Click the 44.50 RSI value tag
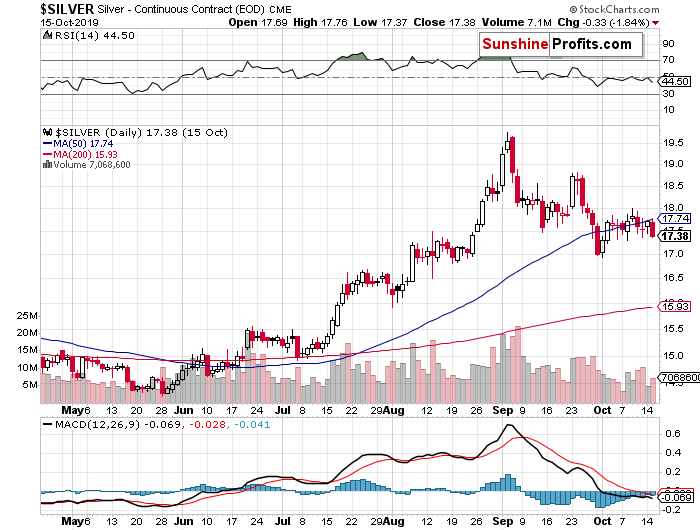This screenshot has height=530, width=700. [675, 82]
